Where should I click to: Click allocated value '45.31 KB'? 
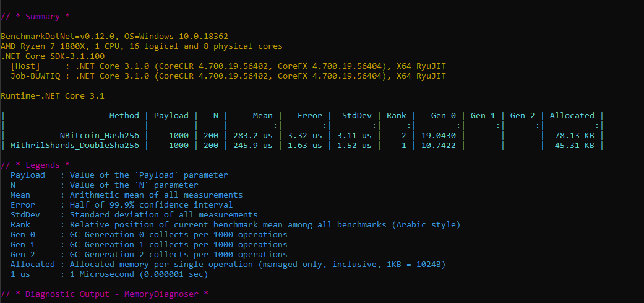[x=575, y=145]
